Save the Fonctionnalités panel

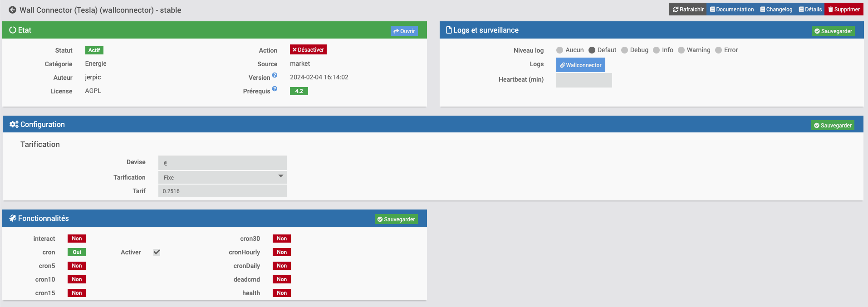396,219
